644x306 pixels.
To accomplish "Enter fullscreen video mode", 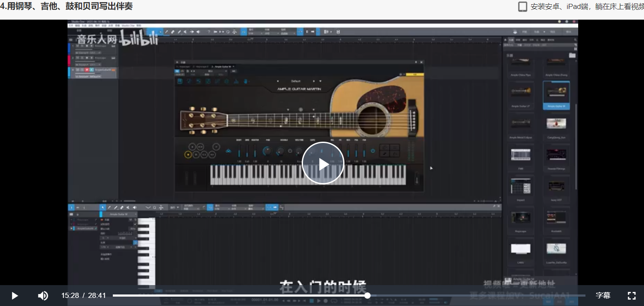I will pyautogui.click(x=632, y=295).
